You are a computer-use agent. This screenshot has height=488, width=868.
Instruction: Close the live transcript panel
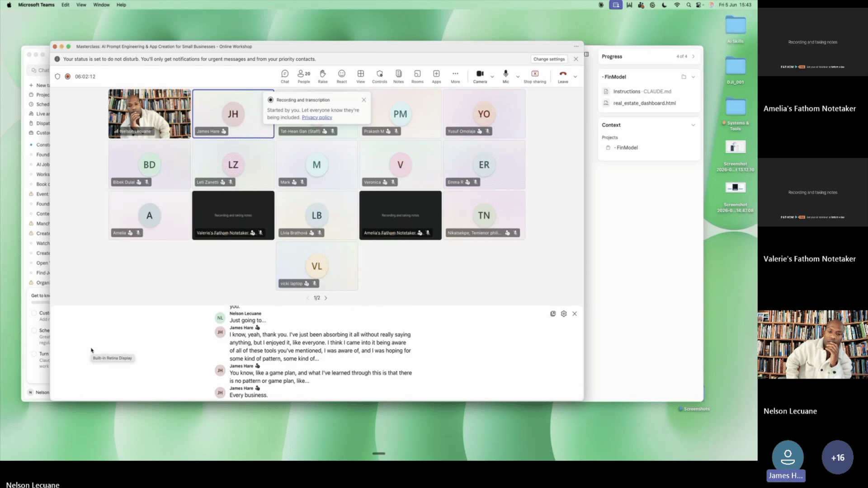pos(575,314)
